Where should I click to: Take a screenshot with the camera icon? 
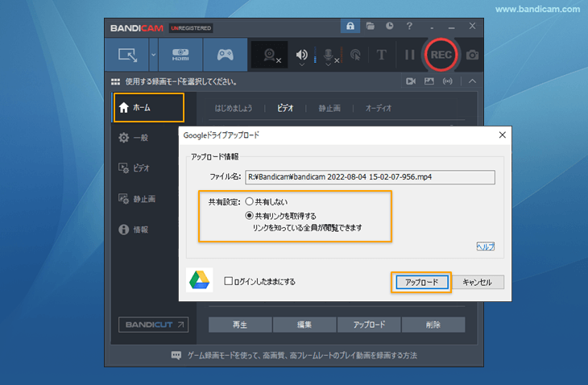click(472, 55)
